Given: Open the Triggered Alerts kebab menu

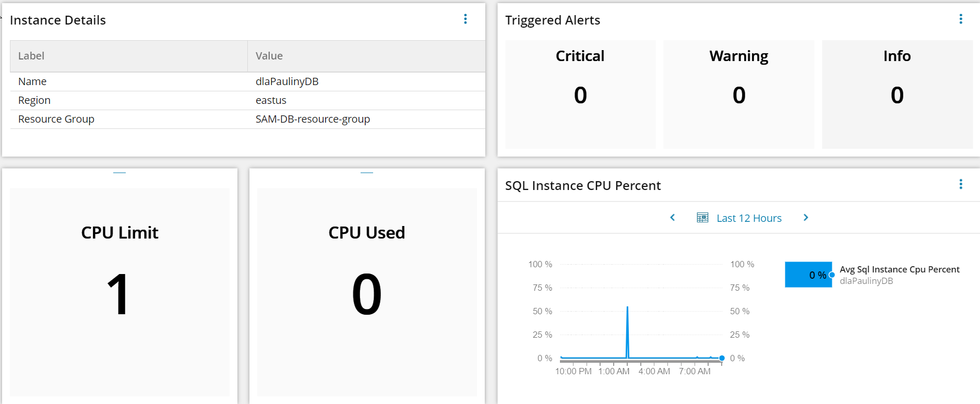Looking at the screenshot, I should pyautogui.click(x=961, y=19).
